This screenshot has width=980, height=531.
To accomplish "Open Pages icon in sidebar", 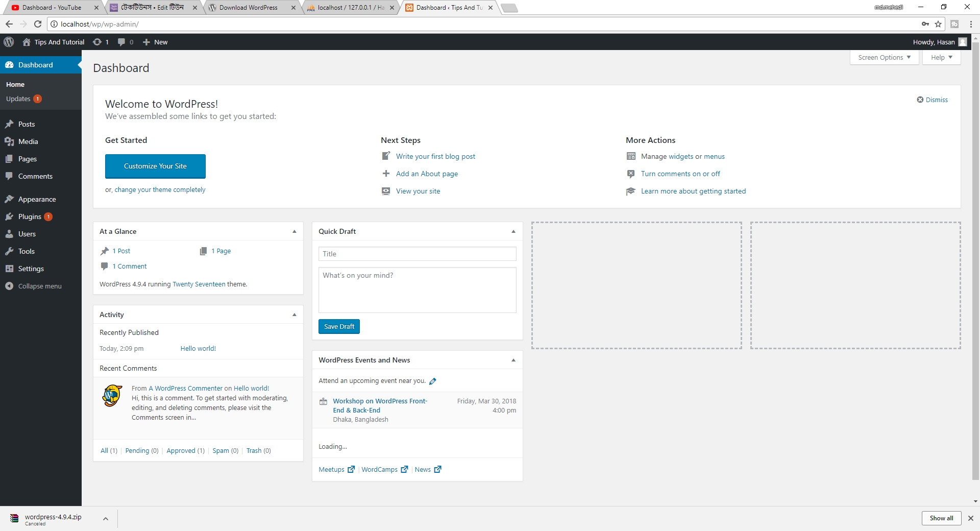I will (9, 159).
